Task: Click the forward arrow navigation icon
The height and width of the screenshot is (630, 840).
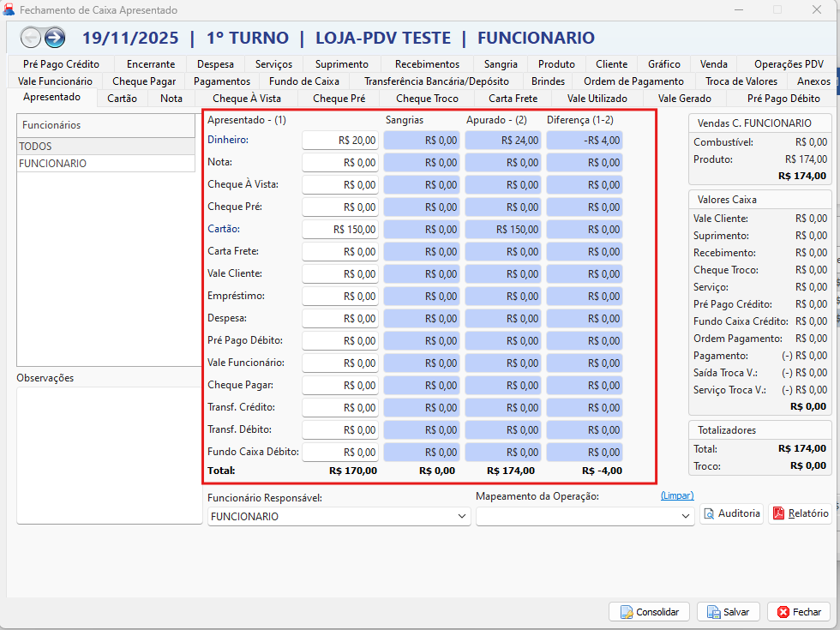Action: pyautogui.click(x=55, y=38)
